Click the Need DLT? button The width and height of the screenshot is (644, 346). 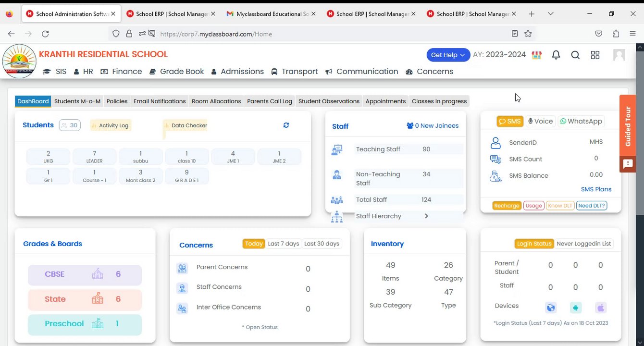(x=592, y=206)
